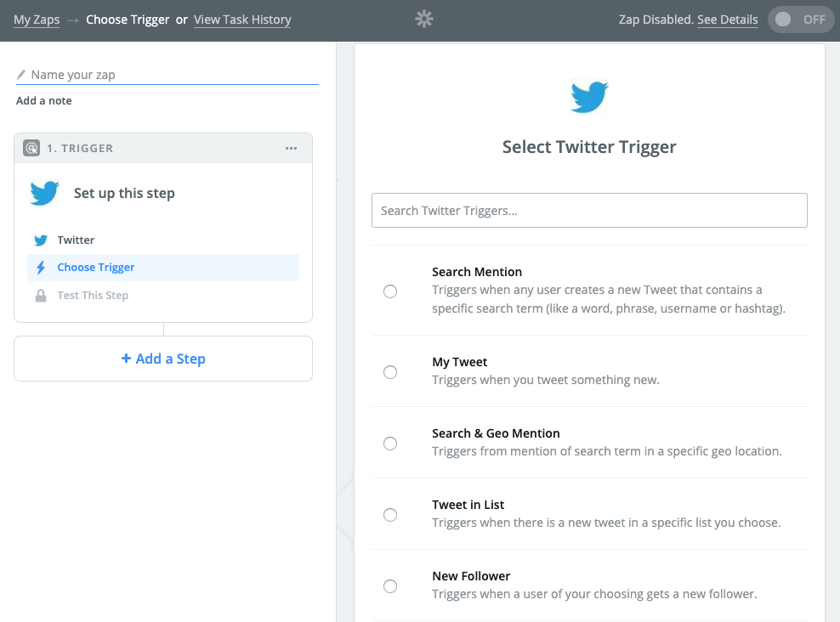Click the lock icon beside Test This Step

[41, 296]
